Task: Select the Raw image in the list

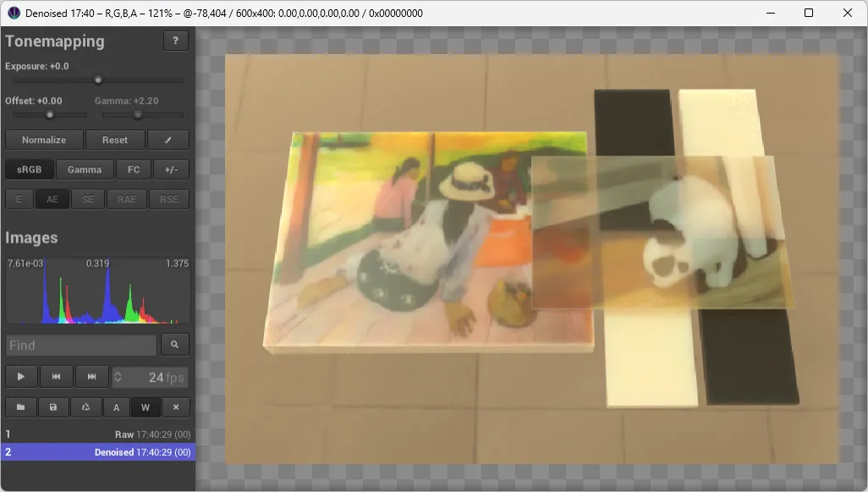Action: pos(97,433)
